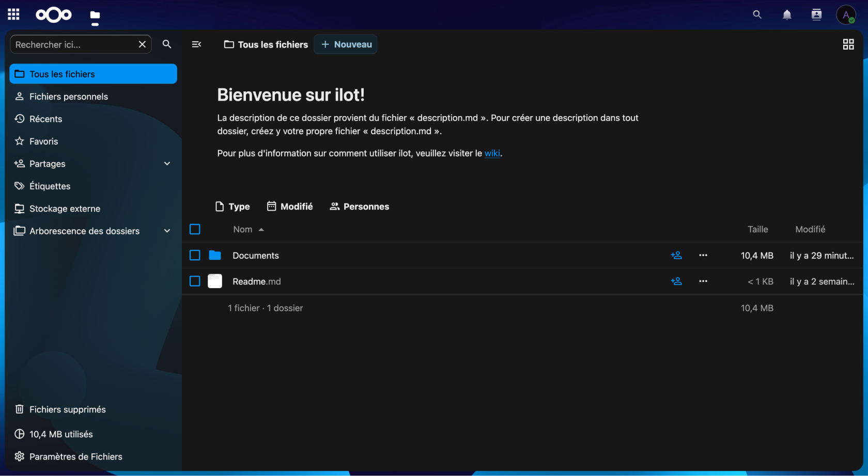Open actions menu for Readme.md
Viewport: 868px width, 476px height.
point(703,281)
